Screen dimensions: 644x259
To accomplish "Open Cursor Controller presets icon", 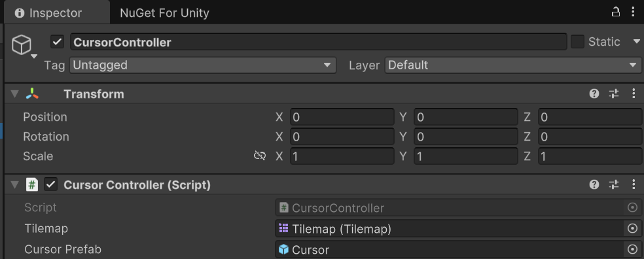I will [614, 184].
